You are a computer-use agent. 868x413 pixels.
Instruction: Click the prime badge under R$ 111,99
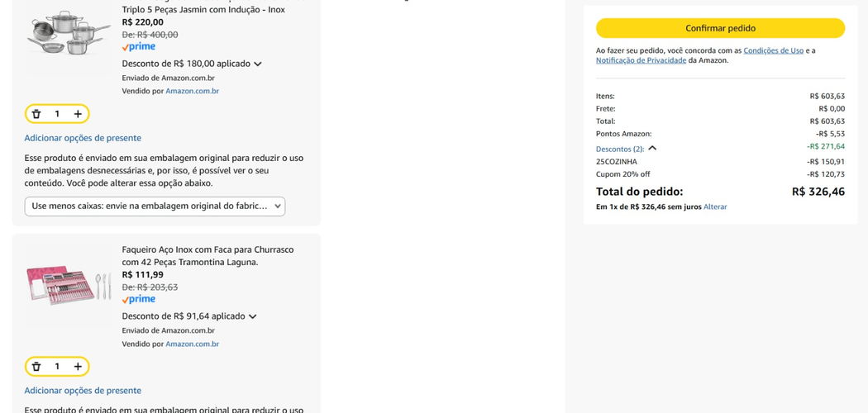point(138,300)
